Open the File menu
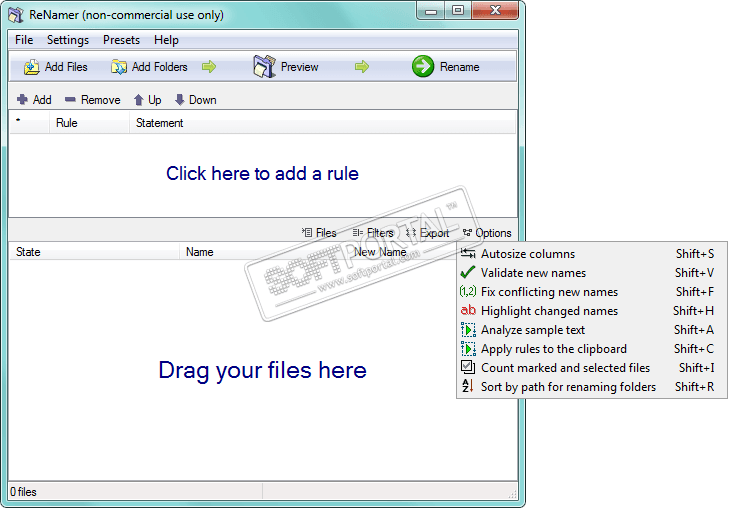The width and height of the screenshot is (729, 508). (x=24, y=40)
